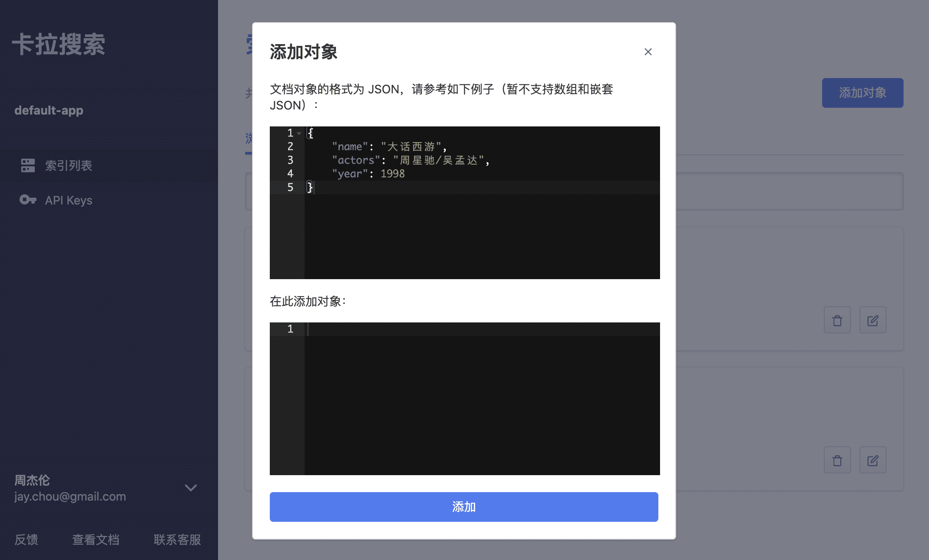
Task: Close the 添加对象 dialog
Action: [648, 52]
